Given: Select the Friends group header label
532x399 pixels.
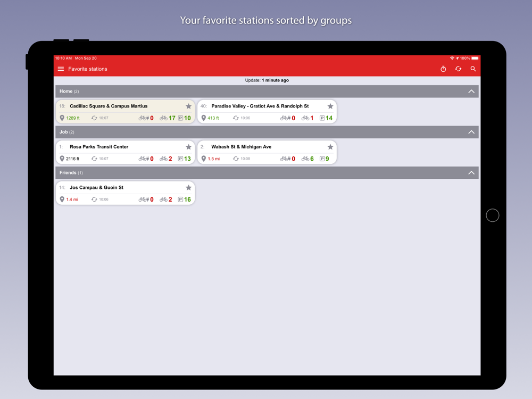Looking at the screenshot, I should click(71, 173).
